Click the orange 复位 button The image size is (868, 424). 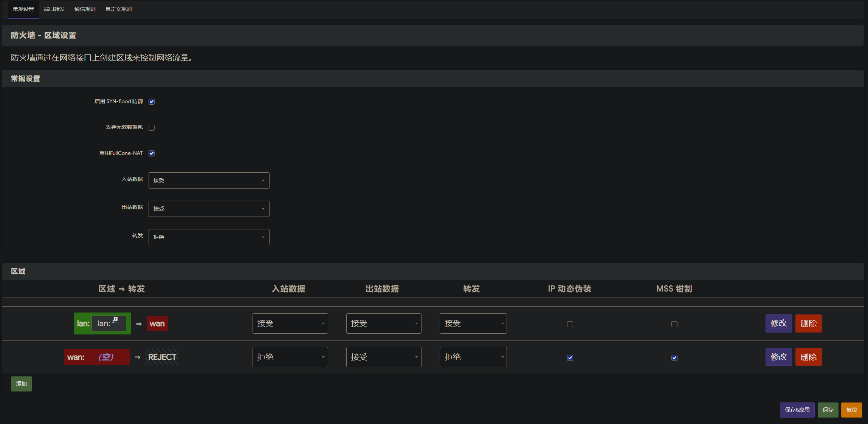[852, 410]
